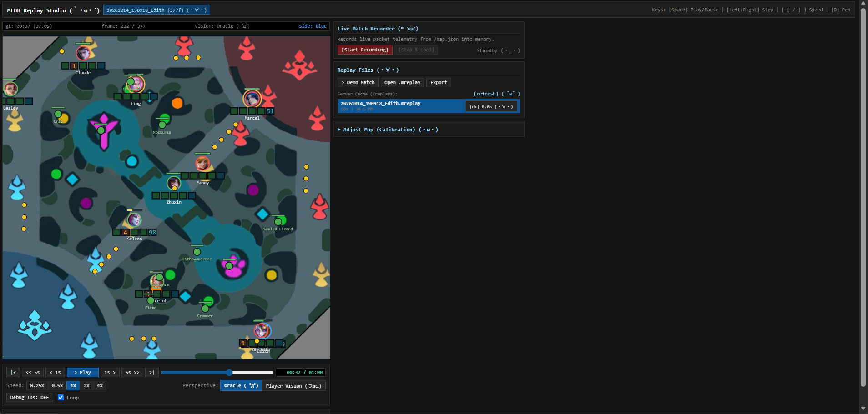This screenshot has width=868, height=414.
Task: Select the green creep marker labeled Rockursa below Ling
Action: tap(162, 125)
